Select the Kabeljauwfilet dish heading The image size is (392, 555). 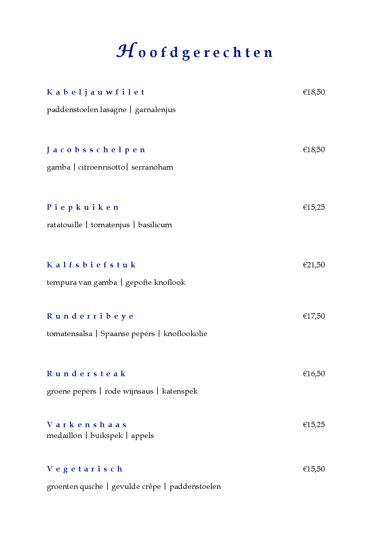coord(95,92)
